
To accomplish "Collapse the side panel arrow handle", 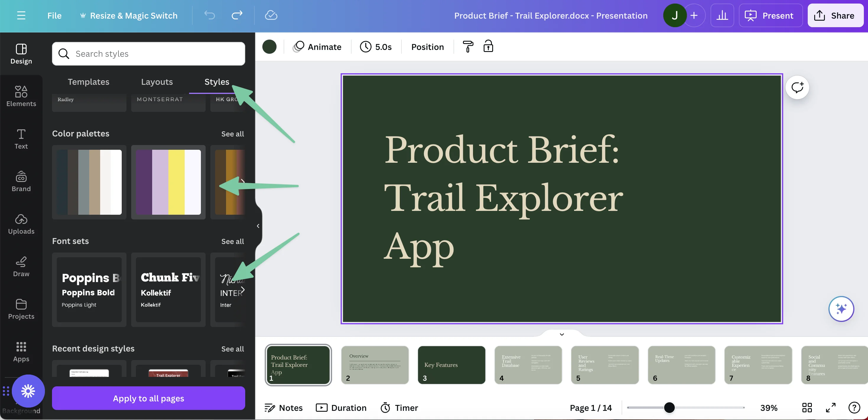I will [258, 226].
